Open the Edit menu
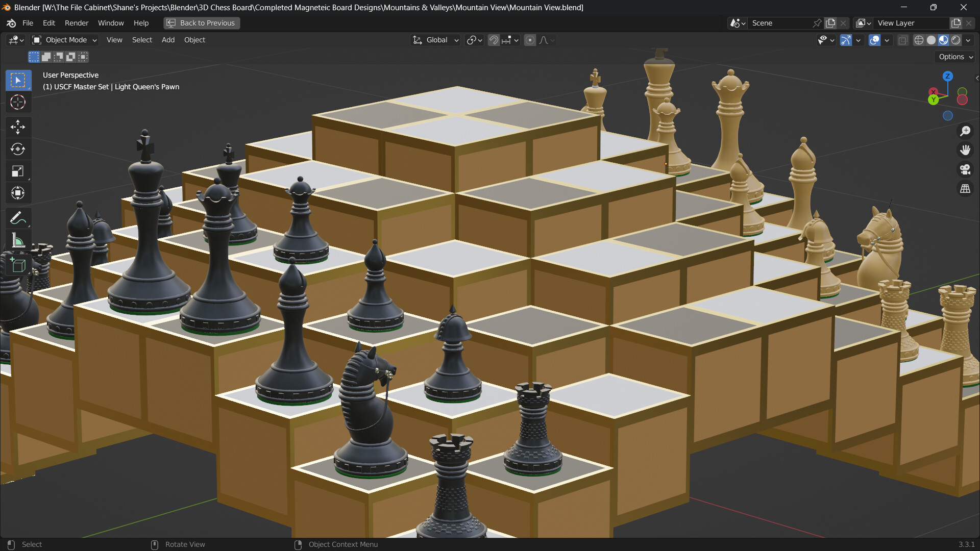Viewport: 980px width, 551px height. click(x=49, y=23)
